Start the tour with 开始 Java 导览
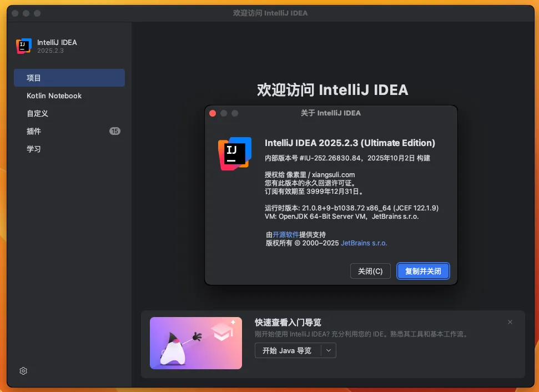 point(287,350)
